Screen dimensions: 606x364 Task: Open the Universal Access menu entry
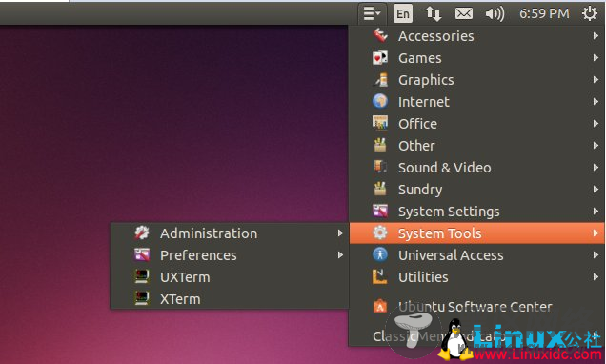477,255
